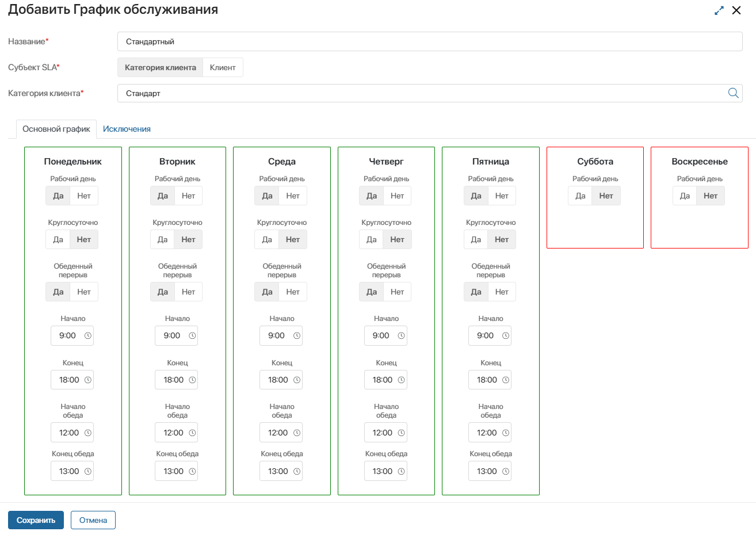Open the clock picker for Среда Начало
Viewport: 756px width, 535px height.
click(x=297, y=336)
